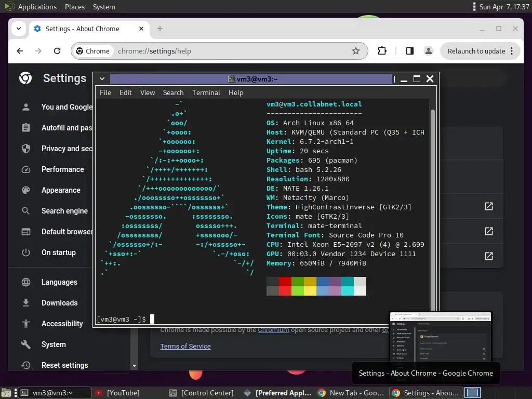This screenshot has height=399, width=532.
Task: Open the Applications menu in top panel
Action: tap(37, 7)
